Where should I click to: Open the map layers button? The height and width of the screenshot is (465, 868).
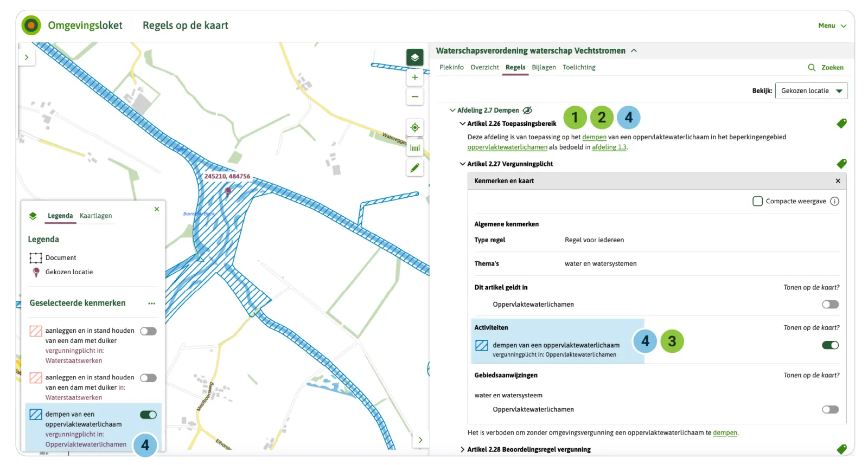(x=414, y=57)
